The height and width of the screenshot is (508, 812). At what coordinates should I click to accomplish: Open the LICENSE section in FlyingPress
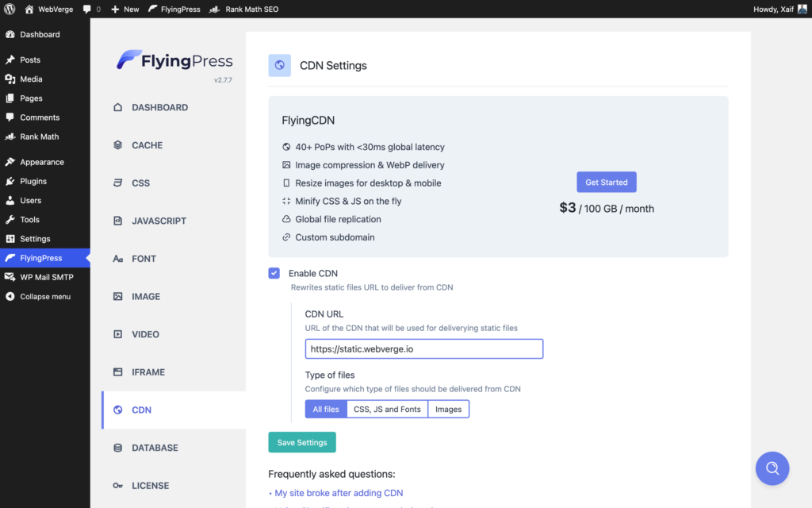[149, 485]
